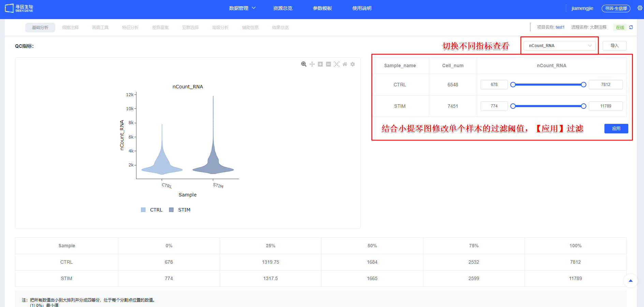
Task: Click the STIM minimum input showing 774
Action: 494,106
